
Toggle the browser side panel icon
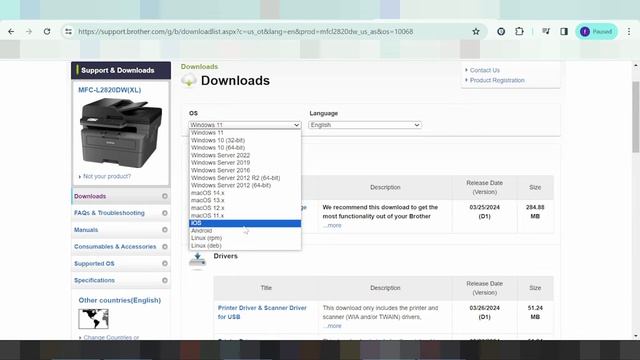point(564,31)
